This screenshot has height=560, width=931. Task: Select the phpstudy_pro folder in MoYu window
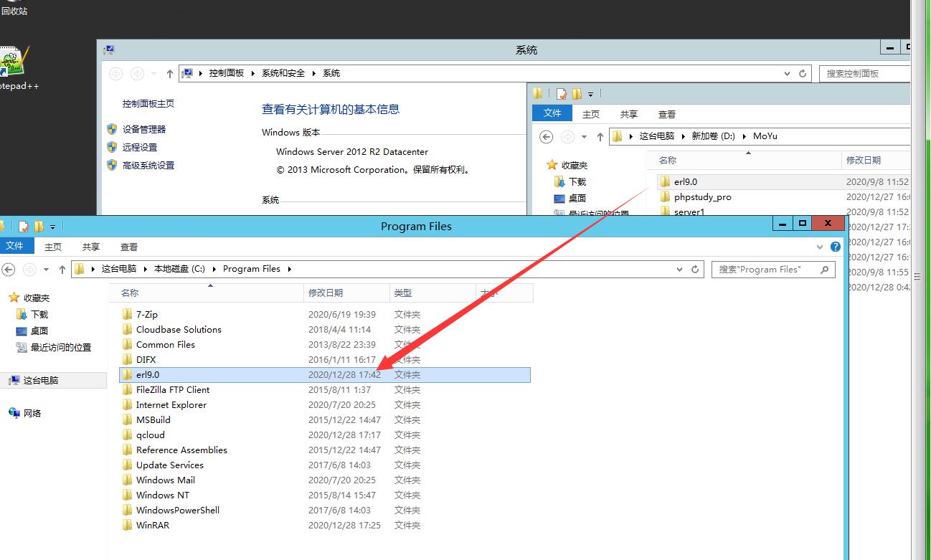tap(702, 197)
